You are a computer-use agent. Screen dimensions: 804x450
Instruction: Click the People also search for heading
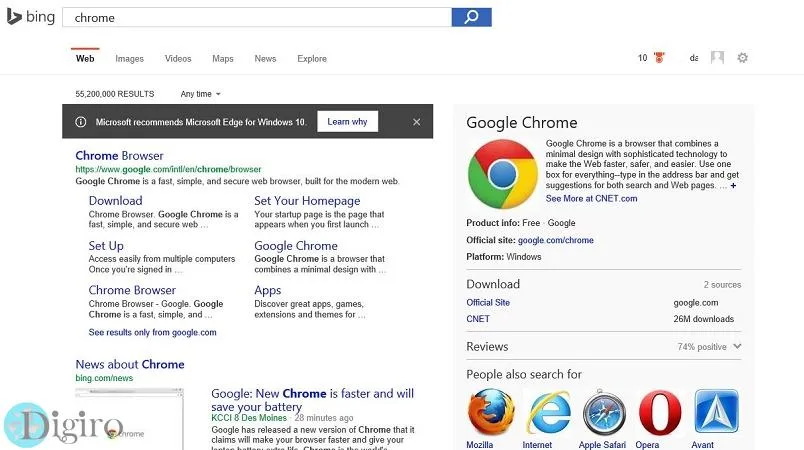524,375
